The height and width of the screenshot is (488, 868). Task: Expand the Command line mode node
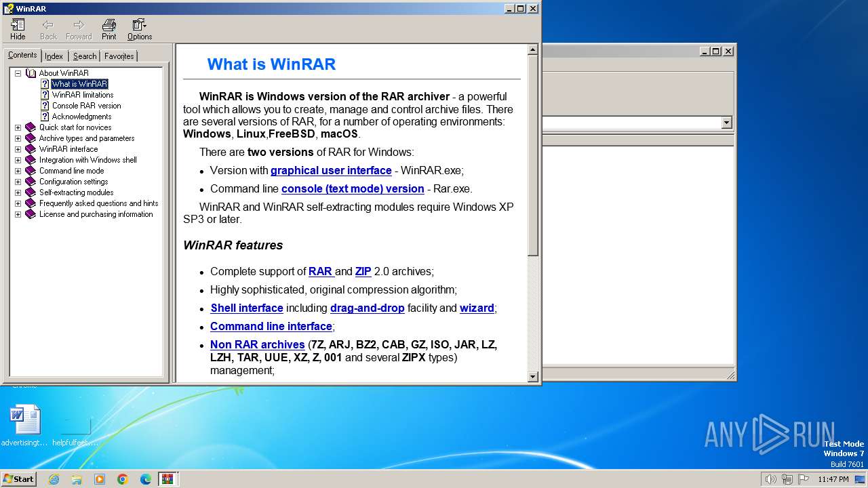[x=18, y=171]
